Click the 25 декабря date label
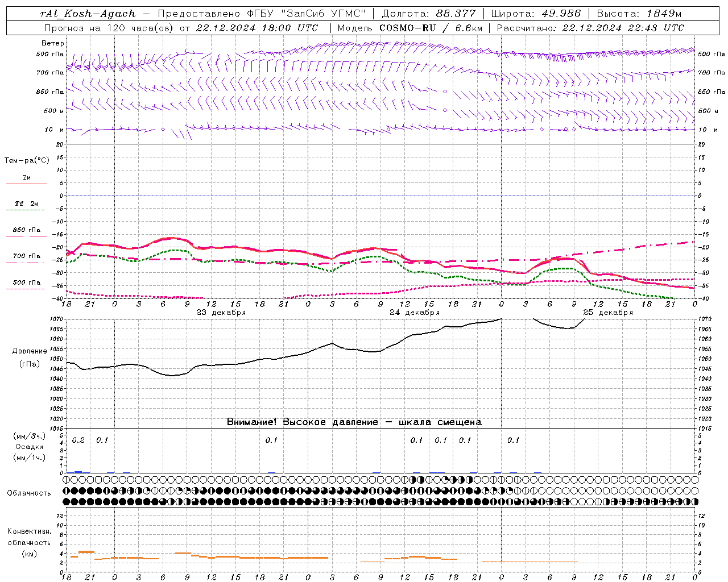This screenshot has width=728, height=582. point(608,313)
